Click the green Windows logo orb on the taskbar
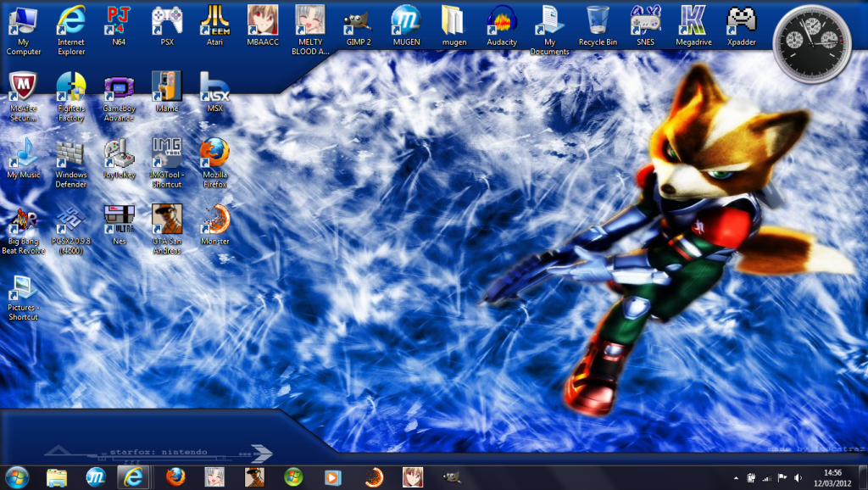Viewport: 868px width, 490px height. (293, 477)
